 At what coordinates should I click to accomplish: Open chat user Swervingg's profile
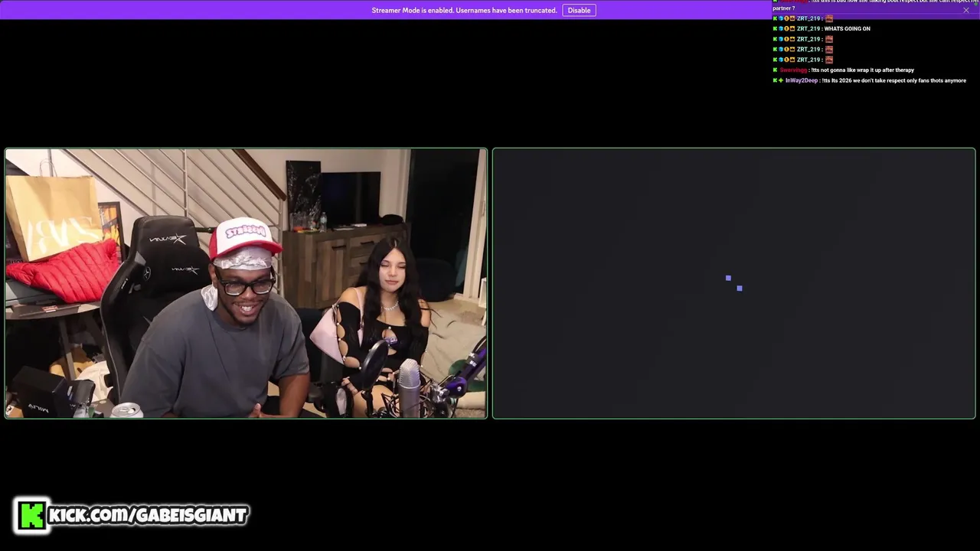[793, 70]
